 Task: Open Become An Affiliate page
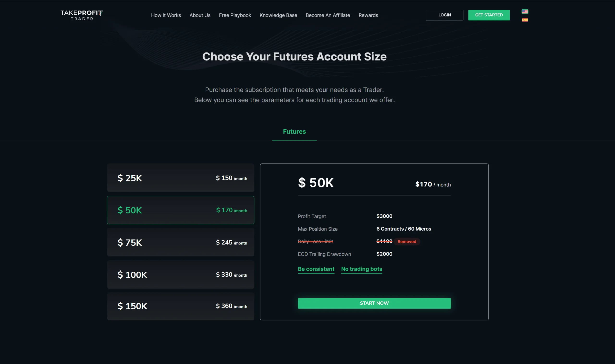click(x=328, y=15)
